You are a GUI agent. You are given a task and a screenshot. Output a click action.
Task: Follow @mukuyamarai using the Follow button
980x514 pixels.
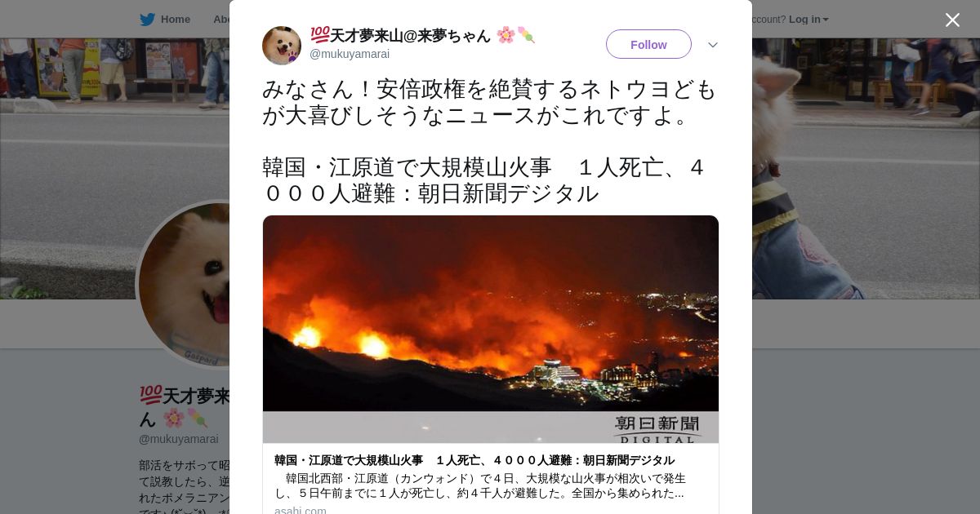(x=648, y=44)
